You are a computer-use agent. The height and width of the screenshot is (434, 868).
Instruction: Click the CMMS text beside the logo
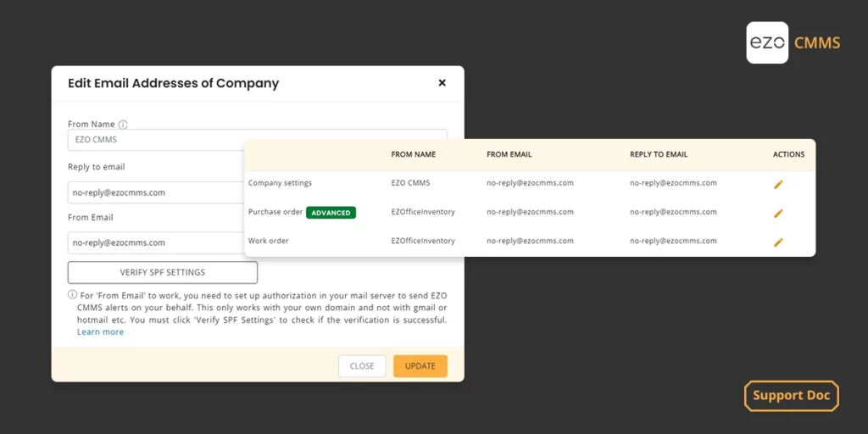pos(817,42)
